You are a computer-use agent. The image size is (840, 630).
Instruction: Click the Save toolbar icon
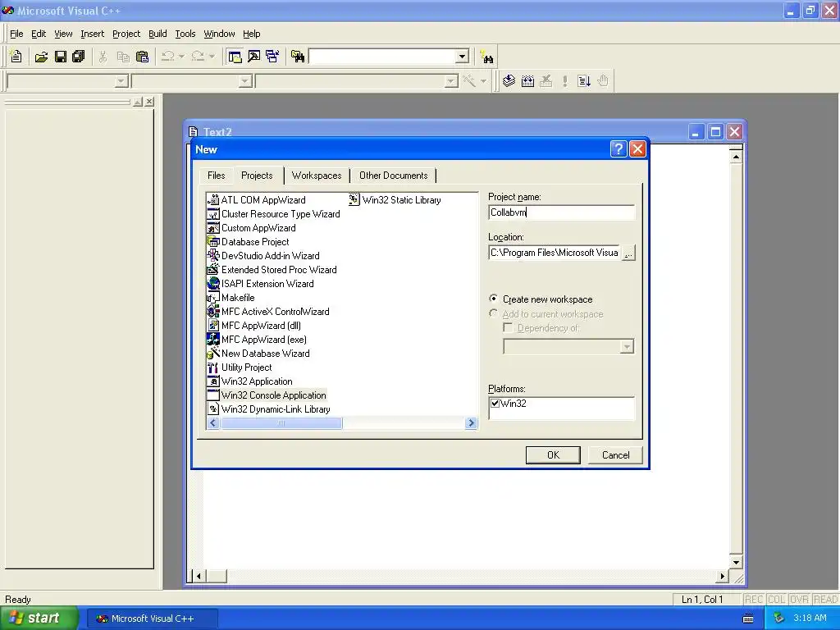tap(61, 57)
